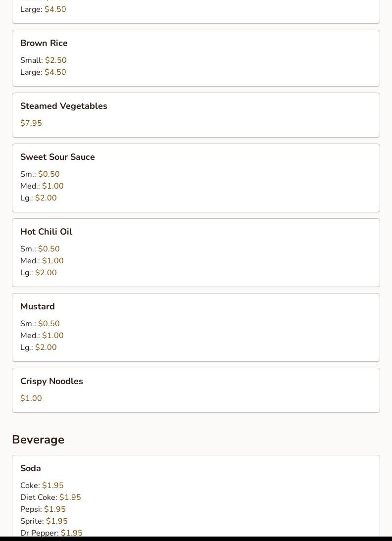
Task: Select the Mustard item title
Action: point(38,306)
